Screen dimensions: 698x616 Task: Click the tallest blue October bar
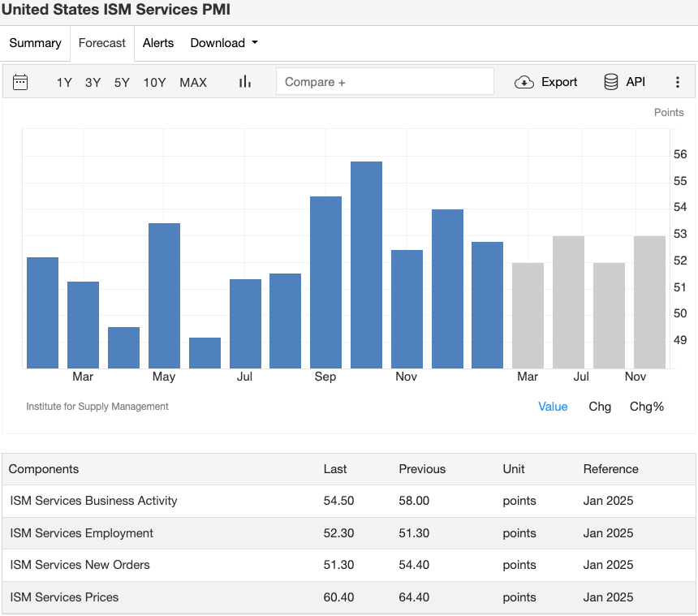point(366,264)
